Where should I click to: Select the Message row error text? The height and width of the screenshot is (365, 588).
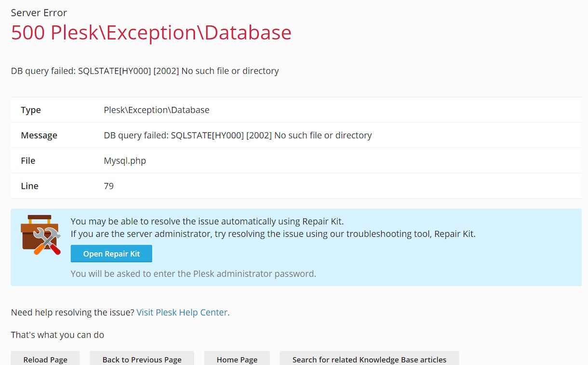point(238,135)
